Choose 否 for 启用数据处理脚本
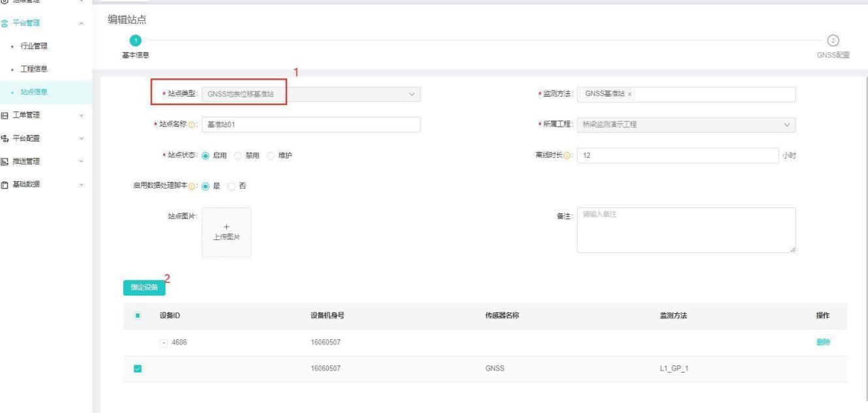The height and width of the screenshot is (413, 868). (233, 185)
